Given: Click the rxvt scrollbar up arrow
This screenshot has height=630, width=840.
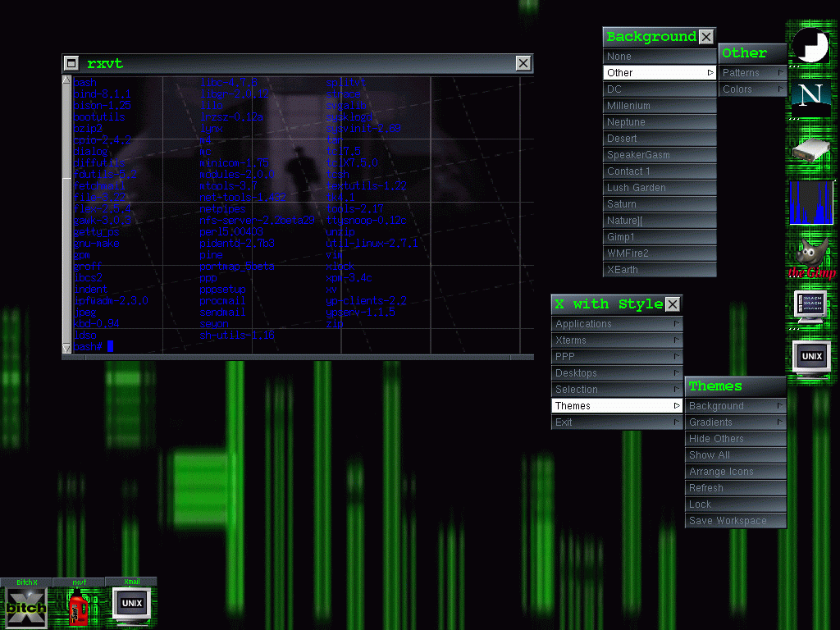Looking at the screenshot, I should tap(66, 80).
